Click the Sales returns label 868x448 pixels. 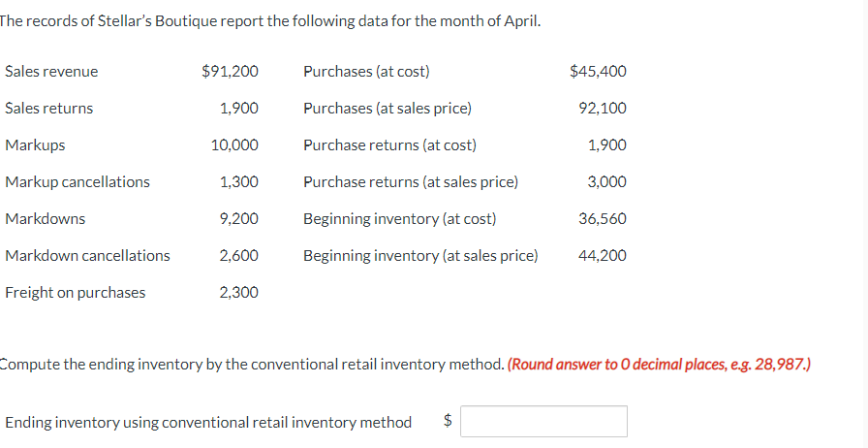[x=49, y=109]
